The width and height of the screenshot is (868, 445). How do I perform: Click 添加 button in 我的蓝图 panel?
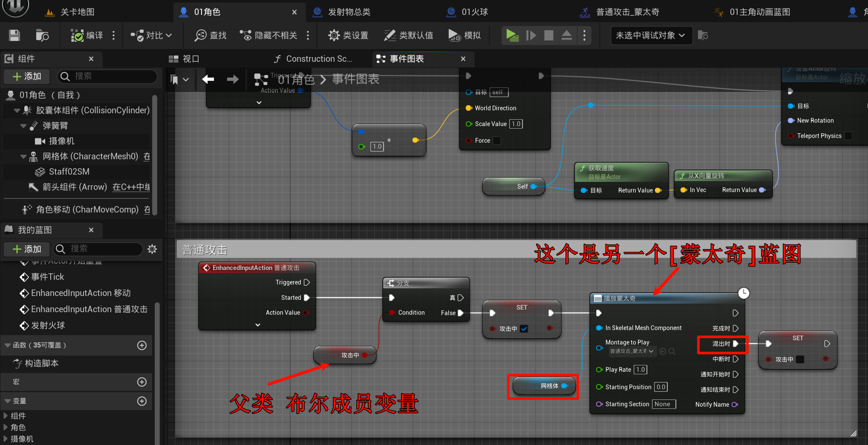[27, 249]
